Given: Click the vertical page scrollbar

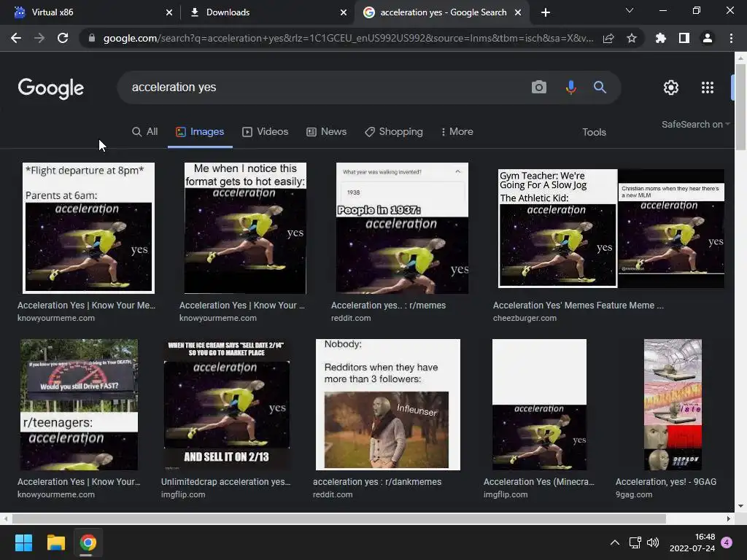Looking at the screenshot, I should (740, 106).
